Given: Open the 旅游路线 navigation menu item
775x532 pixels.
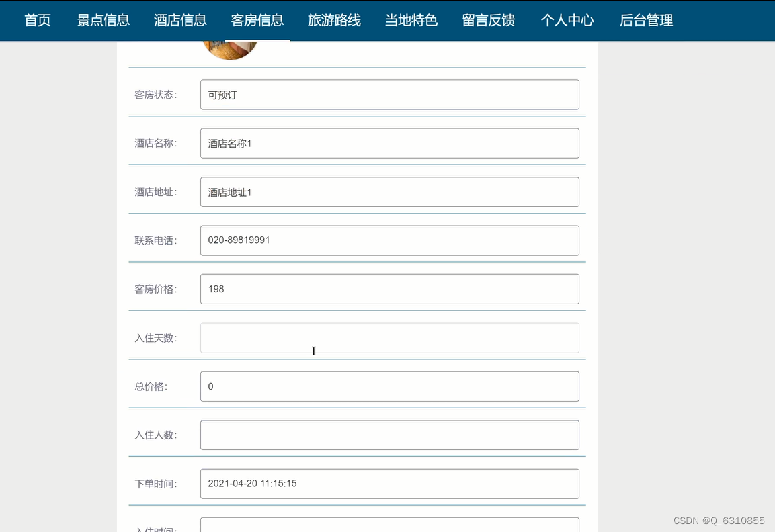Looking at the screenshot, I should coord(334,20).
